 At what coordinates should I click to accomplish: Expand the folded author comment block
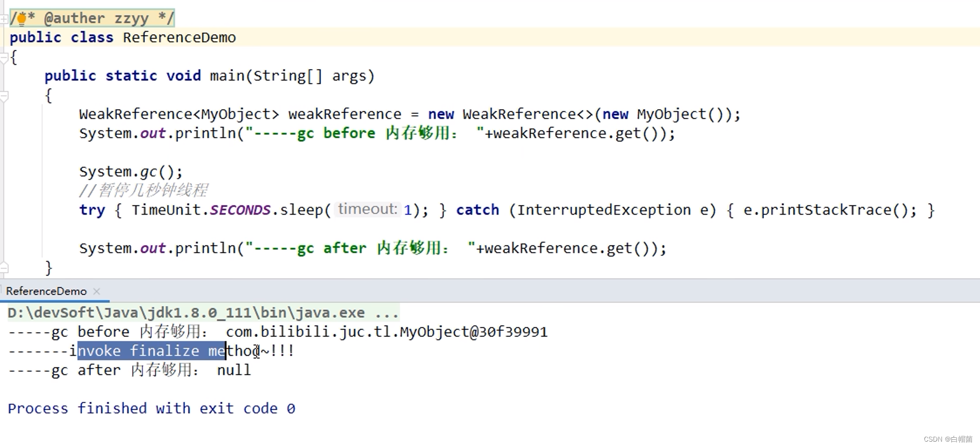click(x=4, y=19)
